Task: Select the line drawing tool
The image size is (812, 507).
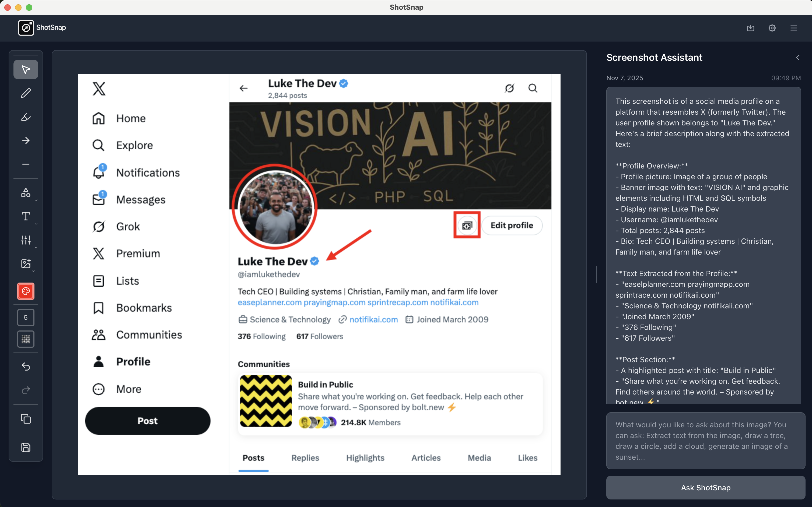Action: pyautogui.click(x=26, y=164)
